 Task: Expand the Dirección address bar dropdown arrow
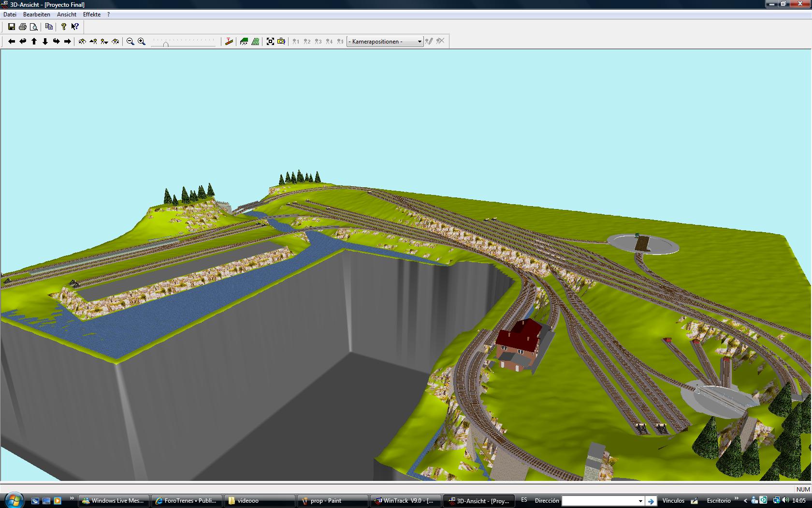coord(640,501)
